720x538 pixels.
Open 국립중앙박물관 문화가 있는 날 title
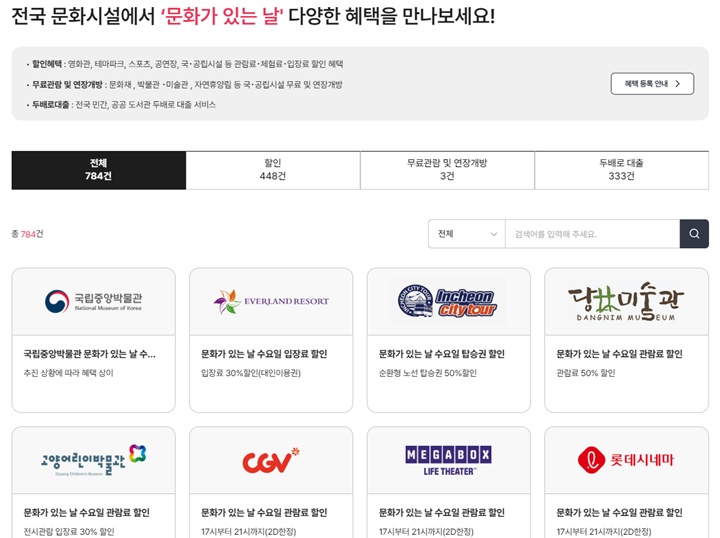tap(90, 354)
